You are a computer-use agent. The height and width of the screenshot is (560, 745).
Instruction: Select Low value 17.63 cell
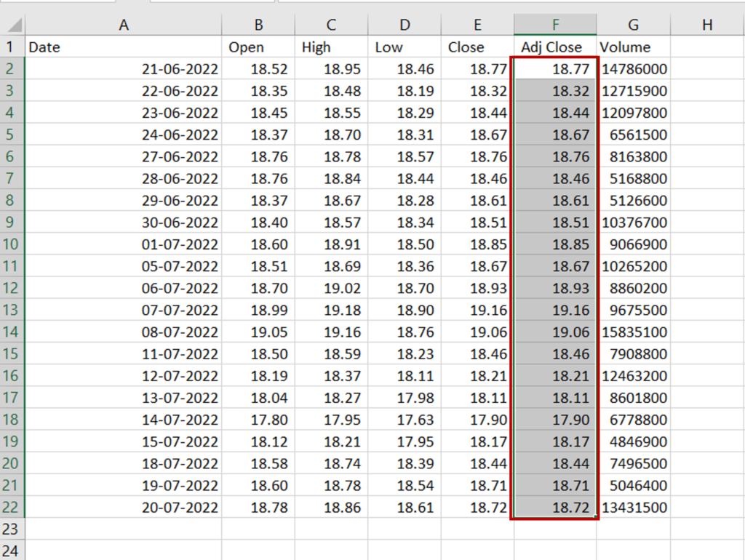(405, 420)
